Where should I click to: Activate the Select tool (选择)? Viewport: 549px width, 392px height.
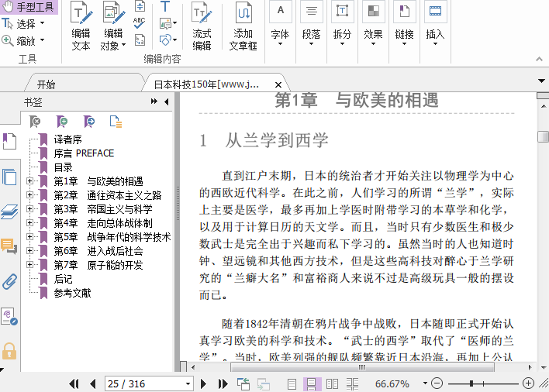(x=23, y=24)
